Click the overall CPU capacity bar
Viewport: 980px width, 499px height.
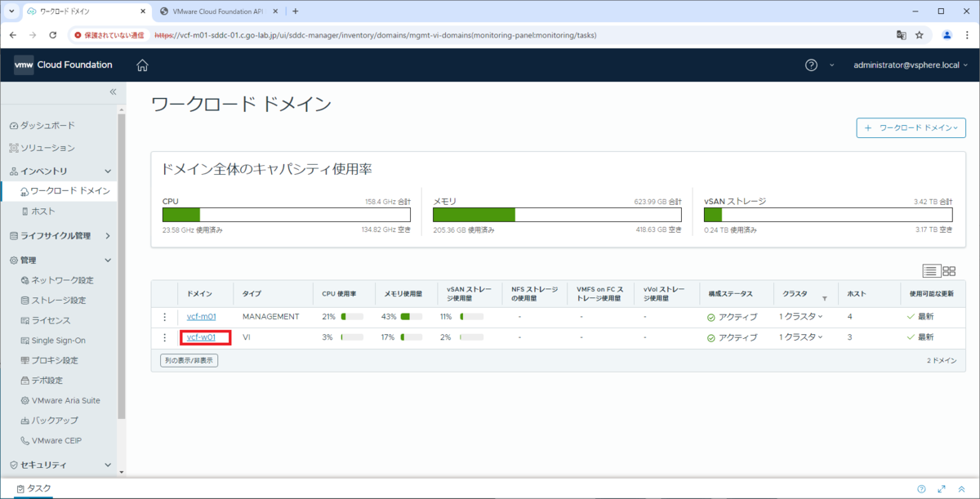click(x=287, y=216)
